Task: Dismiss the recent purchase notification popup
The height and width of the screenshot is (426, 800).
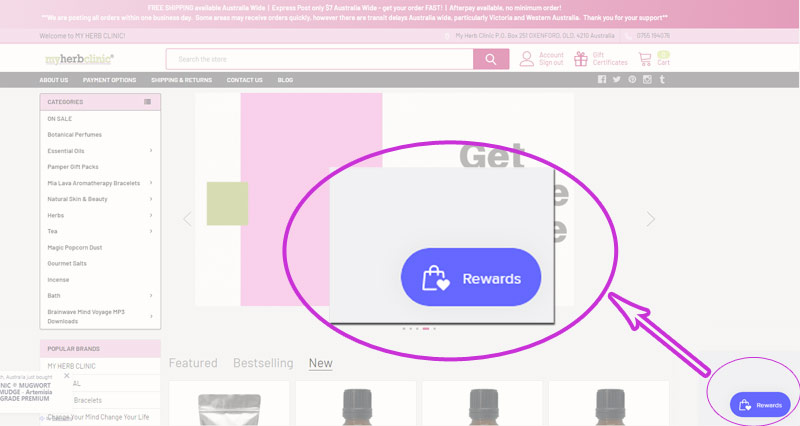Action: coord(67,376)
